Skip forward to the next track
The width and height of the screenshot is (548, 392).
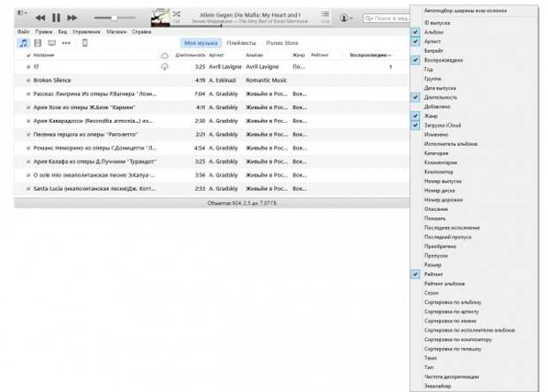(x=72, y=18)
